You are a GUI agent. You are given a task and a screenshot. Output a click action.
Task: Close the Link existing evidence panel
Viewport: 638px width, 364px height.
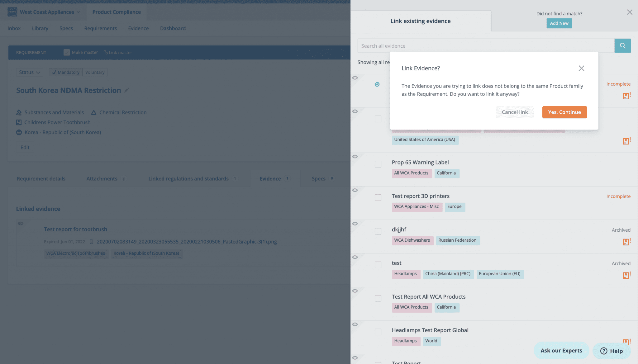(630, 12)
